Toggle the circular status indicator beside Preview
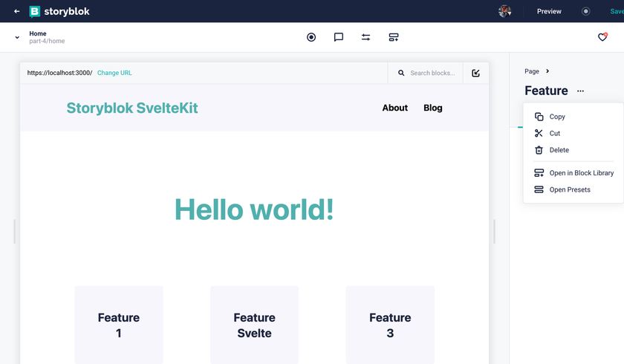Screen dimensions: 624x364 click(585, 11)
